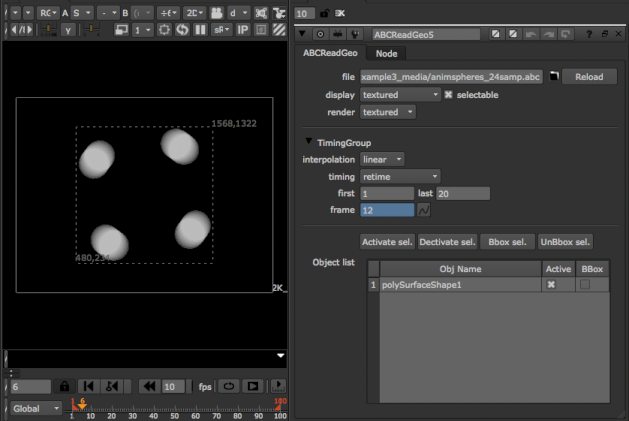Open the display mode dropdown
The width and height of the screenshot is (629, 421).
[400, 95]
